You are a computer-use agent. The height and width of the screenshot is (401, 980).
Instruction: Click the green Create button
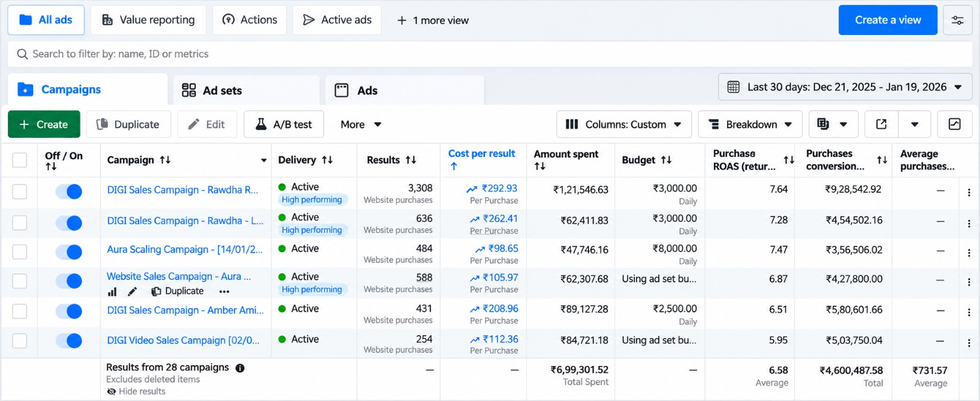[44, 124]
